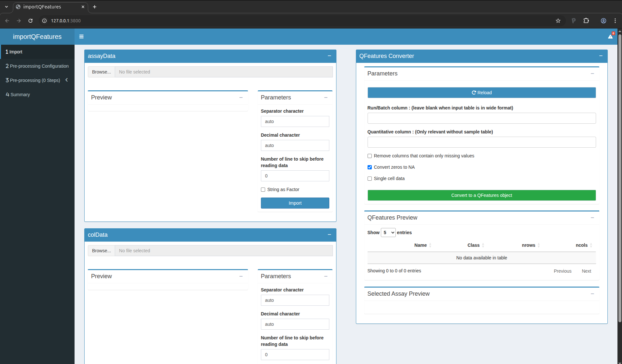Collapse the colData box
Screen dimensions: 622x364
tap(329, 235)
